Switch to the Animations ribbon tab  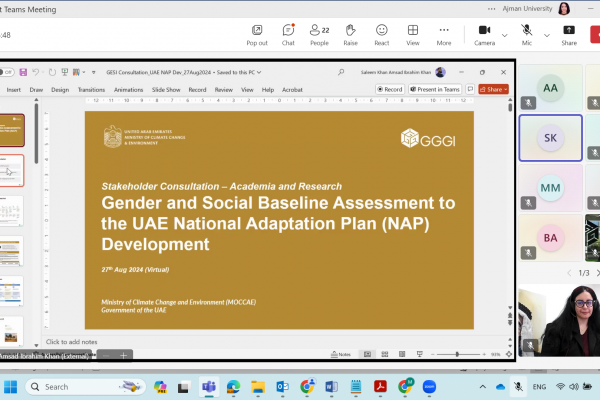[x=129, y=89]
